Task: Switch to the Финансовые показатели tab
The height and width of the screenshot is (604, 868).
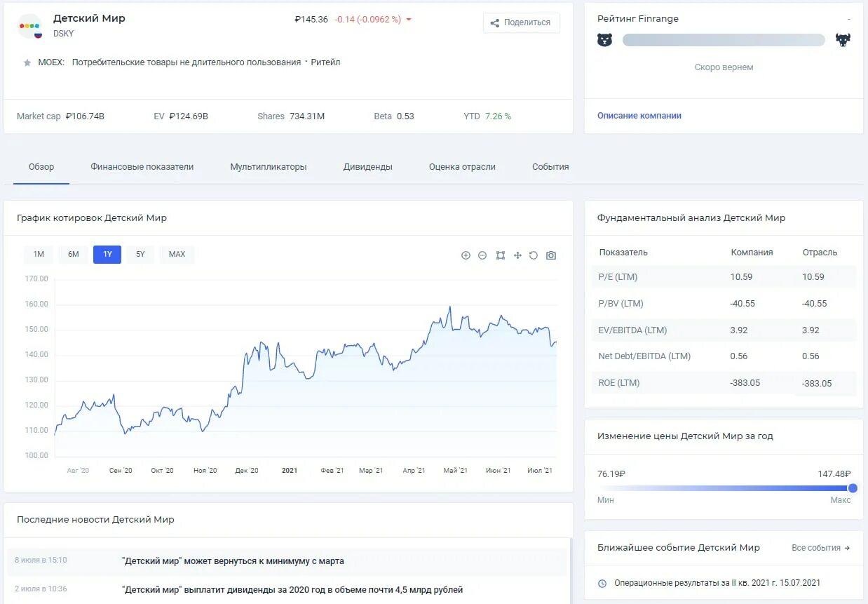Action: pos(142,167)
